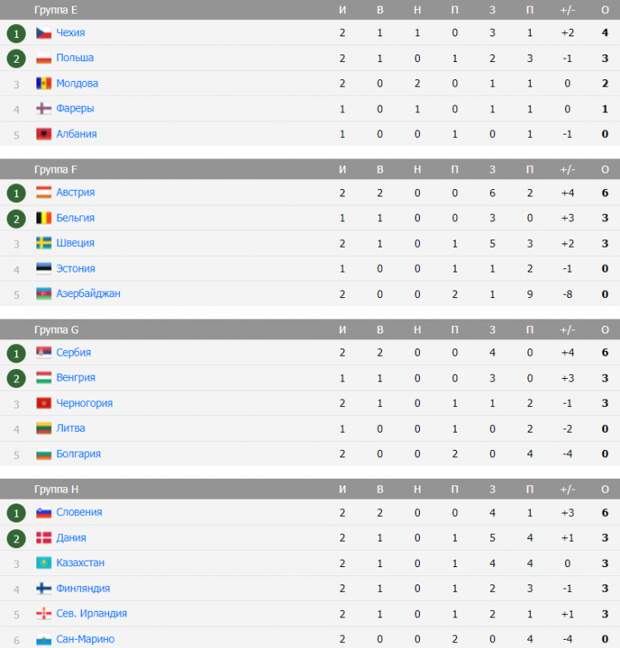
Task: Open the Сербия team link
Action: pyautogui.click(x=74, y=353)
